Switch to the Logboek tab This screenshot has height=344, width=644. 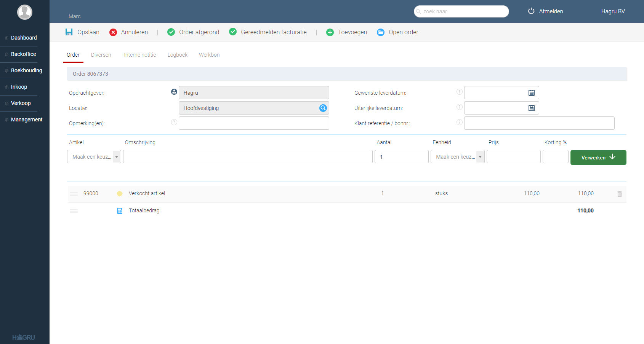click(x=177, y=55)
